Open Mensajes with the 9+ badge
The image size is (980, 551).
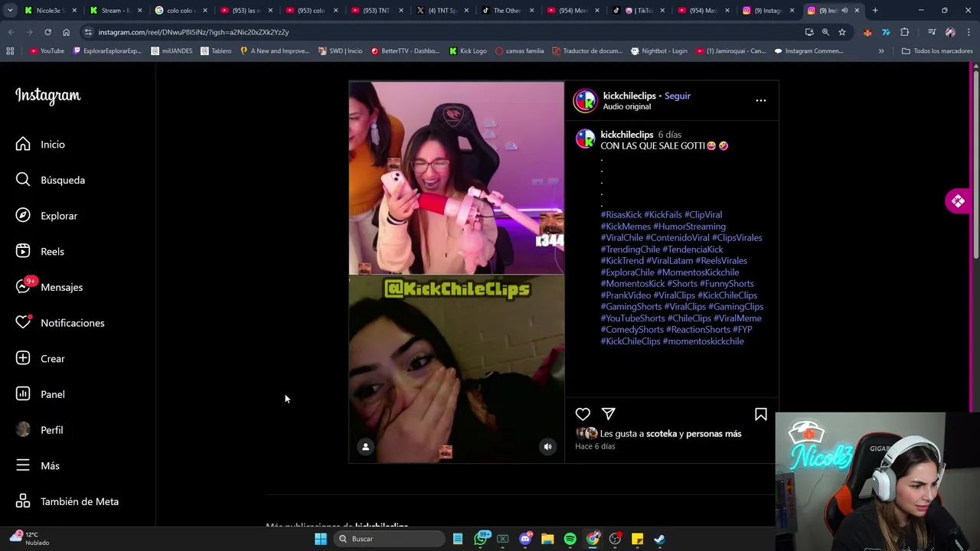[x=49, y=287]
